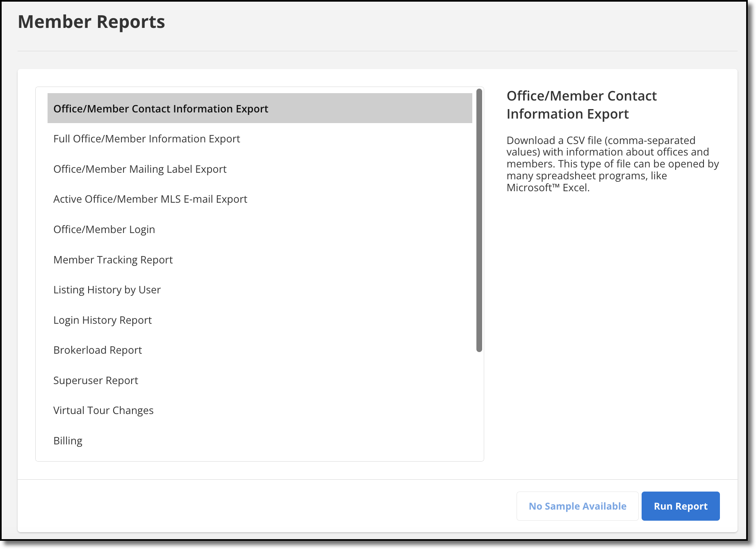Pick the Brokerload Report item
This screenshot has width=756, height=549.
[x=260, y=350]
